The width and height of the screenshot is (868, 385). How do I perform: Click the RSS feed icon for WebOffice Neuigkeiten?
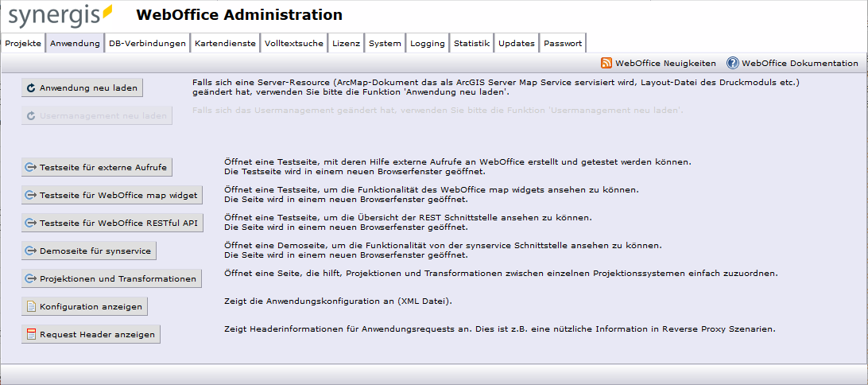[606, 63]
